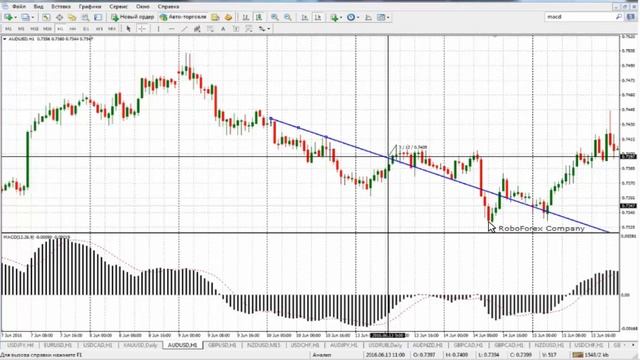This screenshot has width=640, height=360.
Task: Switch to the XAUUSD,Daily chart tab
Action: 140,345
